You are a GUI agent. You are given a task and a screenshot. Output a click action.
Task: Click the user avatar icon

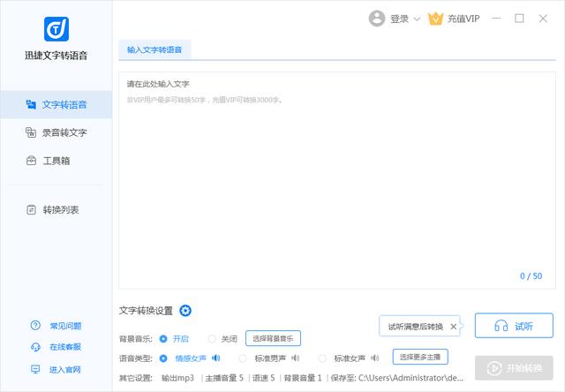(377, 19)
